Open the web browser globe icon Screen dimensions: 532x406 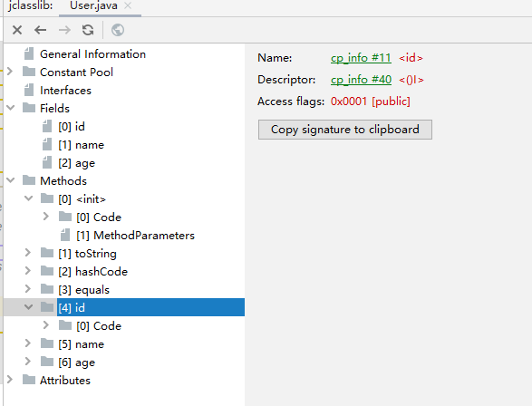(x=118, y=30)
